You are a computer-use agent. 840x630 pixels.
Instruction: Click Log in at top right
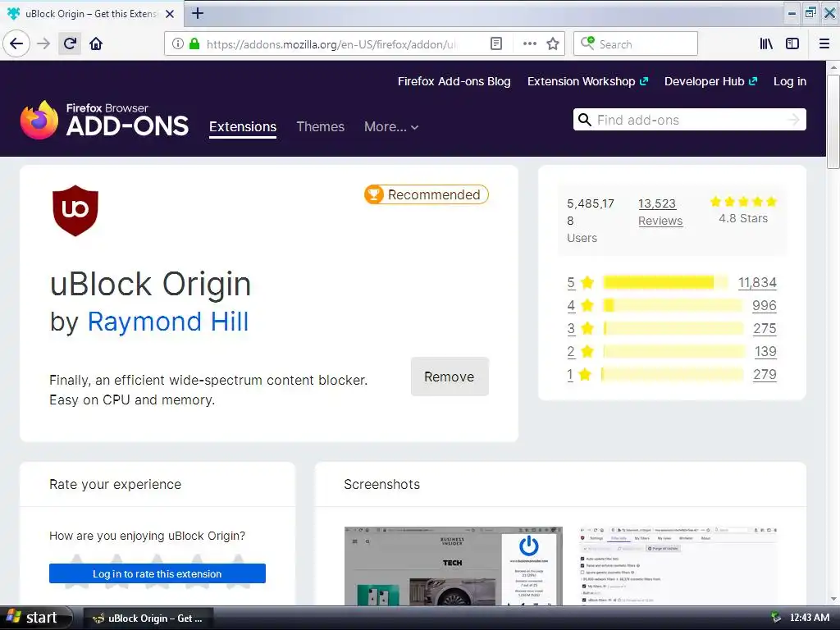point(790,81)
